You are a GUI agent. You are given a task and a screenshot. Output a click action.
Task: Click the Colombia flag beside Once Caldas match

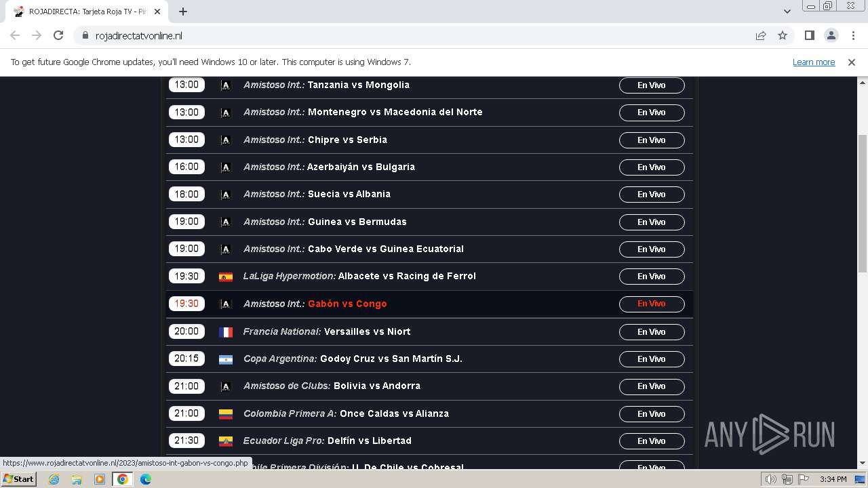[226, 413]
